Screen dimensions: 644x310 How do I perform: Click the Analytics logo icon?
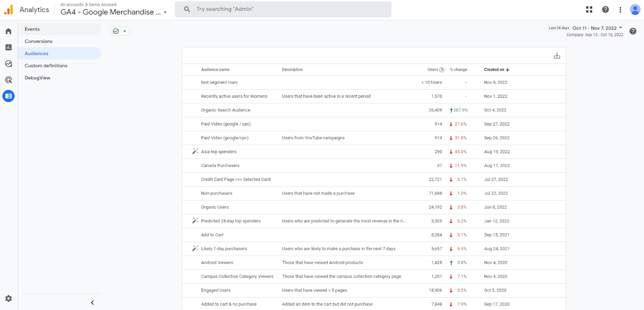8,10
